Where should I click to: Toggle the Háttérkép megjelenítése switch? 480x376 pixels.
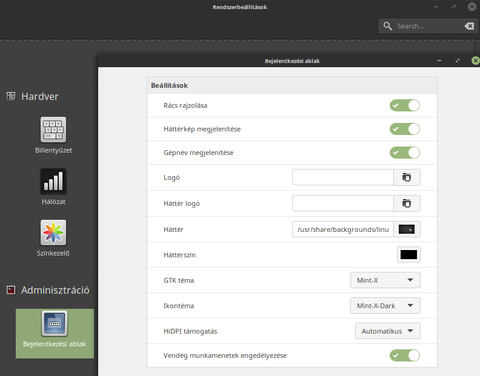coord(405,129)
